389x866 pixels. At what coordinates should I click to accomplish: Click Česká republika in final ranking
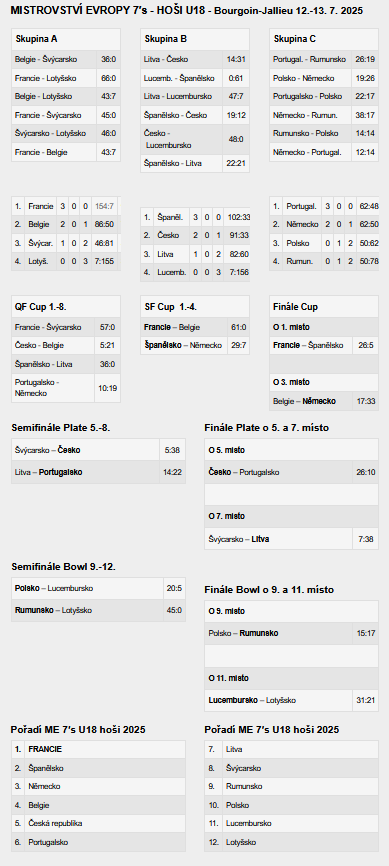[x=55, y=823]
